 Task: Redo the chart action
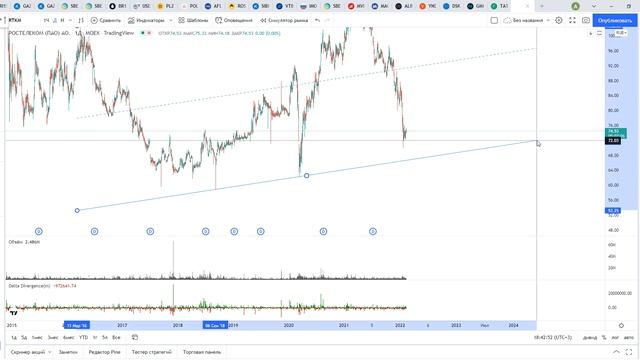click(327, 20)
